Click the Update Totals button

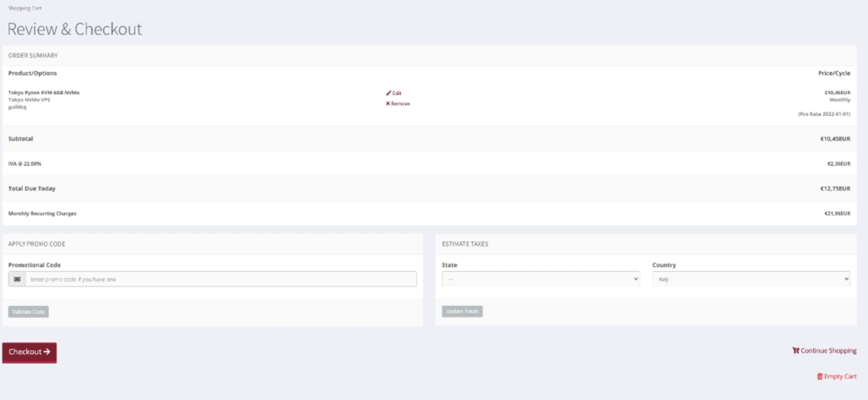pyautogui.click(x=462, y=312)
